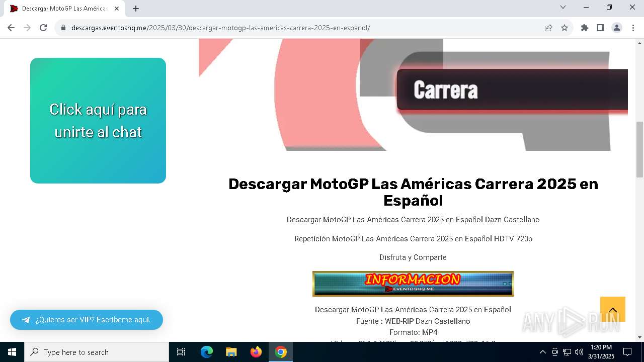Click the Carrera header banner image
Viewport: 644px width, 362px height.
413,95
